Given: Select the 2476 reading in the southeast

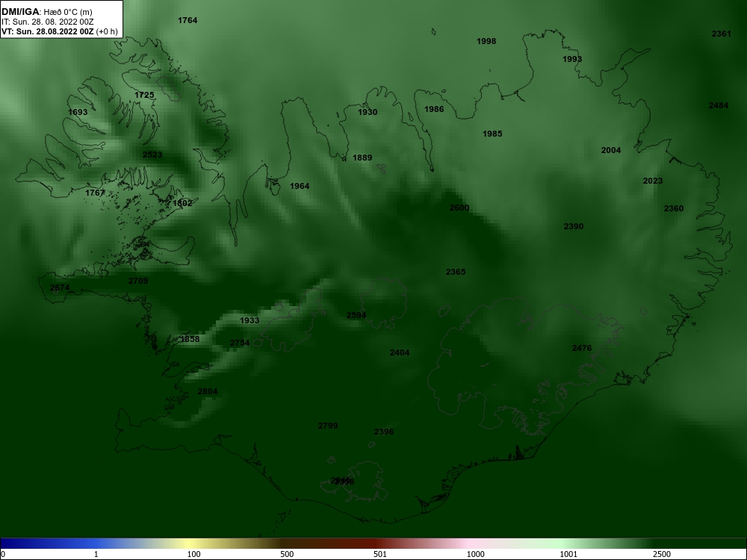Looking at the screenshot, I should point(581,348).
